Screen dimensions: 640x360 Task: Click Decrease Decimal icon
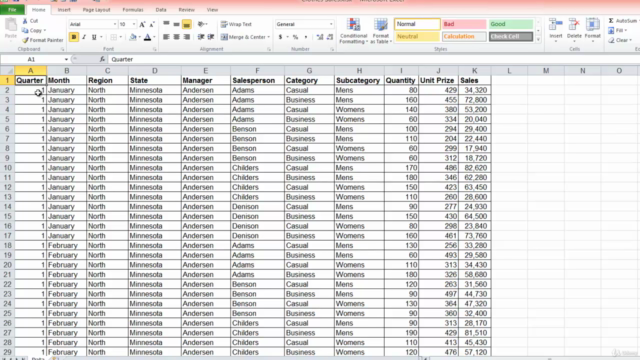[330, 37]
